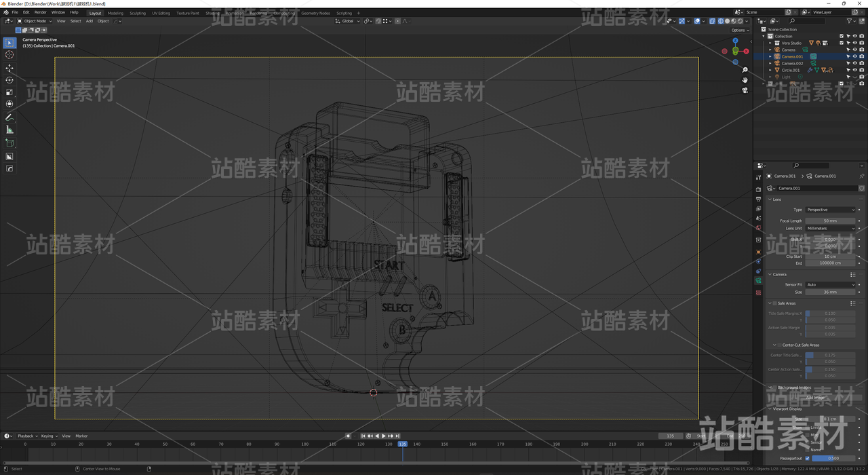
Task: Toggle X-ray mode icon
Action: coord(711,21)
